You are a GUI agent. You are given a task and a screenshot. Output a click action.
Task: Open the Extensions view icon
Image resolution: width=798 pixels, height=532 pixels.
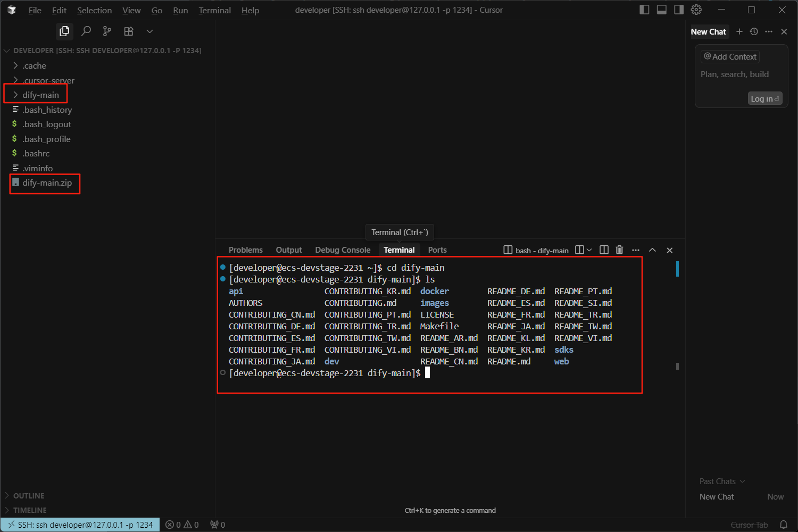pyautogui.click(x=128, y=31)
